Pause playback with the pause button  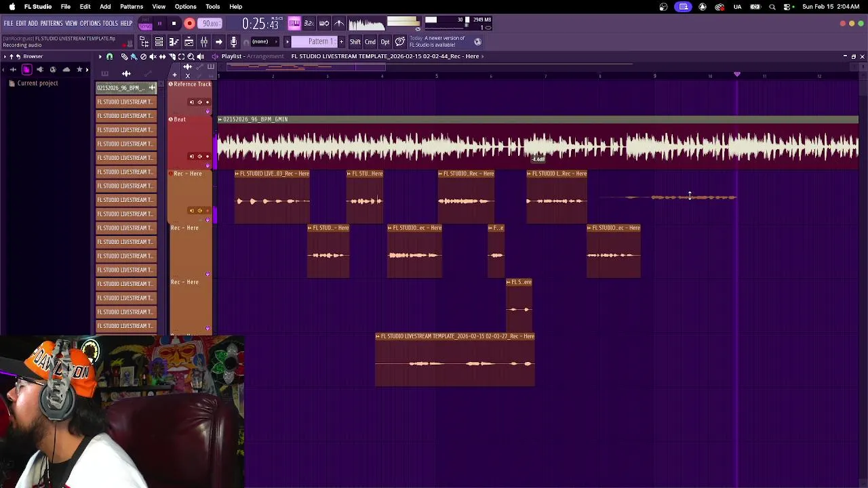tap(160, 24)
